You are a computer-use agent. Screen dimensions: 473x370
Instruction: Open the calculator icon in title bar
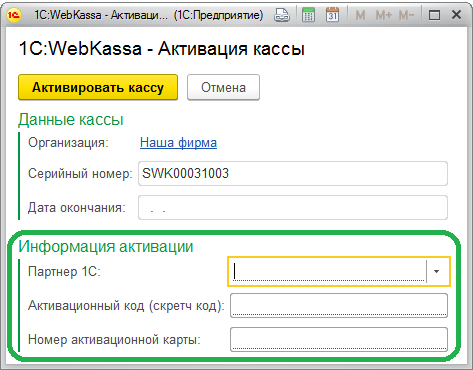pos(308,15)
